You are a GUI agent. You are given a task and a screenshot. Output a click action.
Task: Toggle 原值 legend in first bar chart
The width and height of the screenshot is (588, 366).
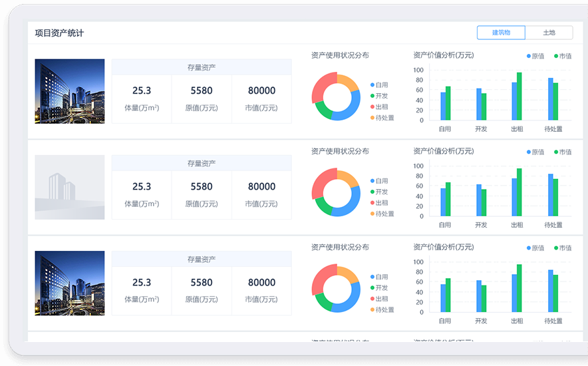click(x=535, y=57)
